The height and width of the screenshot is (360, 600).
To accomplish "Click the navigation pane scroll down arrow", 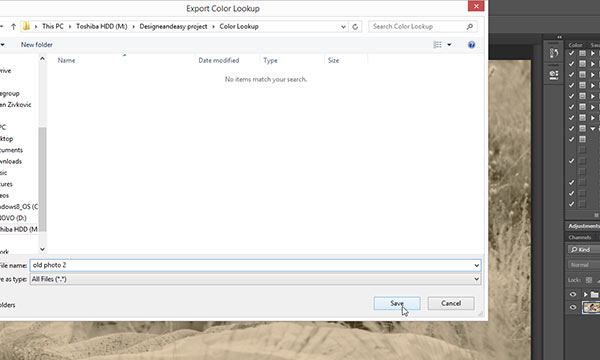I will [x=42, y=249].
